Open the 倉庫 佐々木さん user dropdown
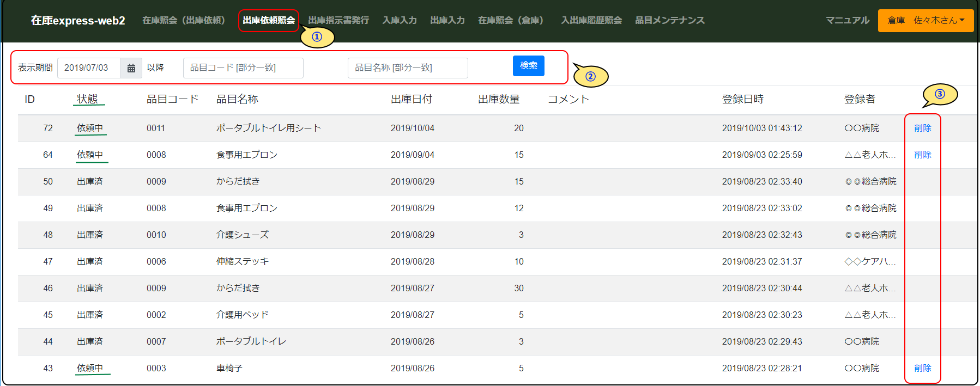This screenshot has width=980, height=386. coord(925,21)
